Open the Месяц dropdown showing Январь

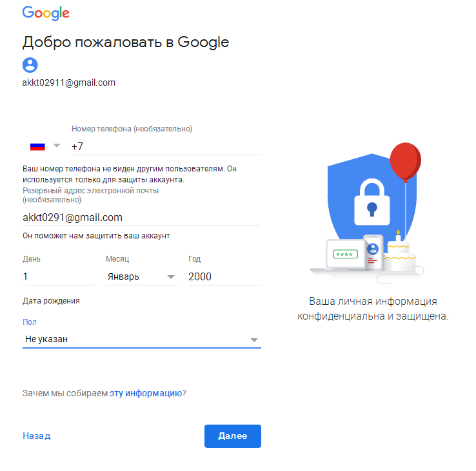(141, 276)
